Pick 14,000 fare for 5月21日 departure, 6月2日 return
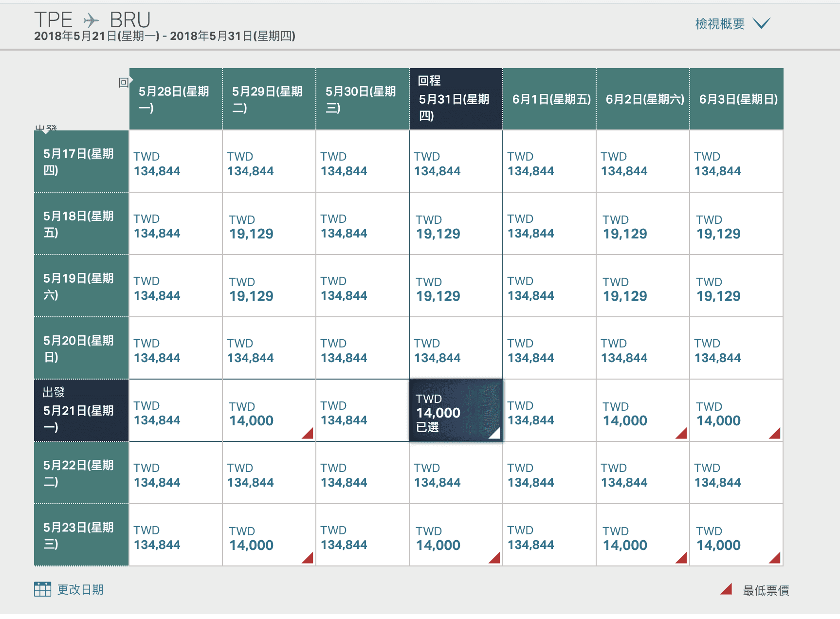This screenshot has height=619, width=840. click(x=643, y=411)
